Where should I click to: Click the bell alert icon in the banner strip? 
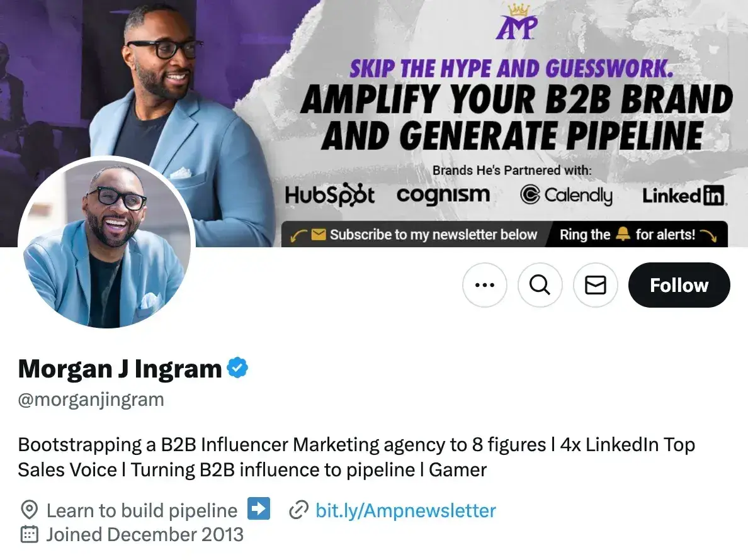[622, 234]
